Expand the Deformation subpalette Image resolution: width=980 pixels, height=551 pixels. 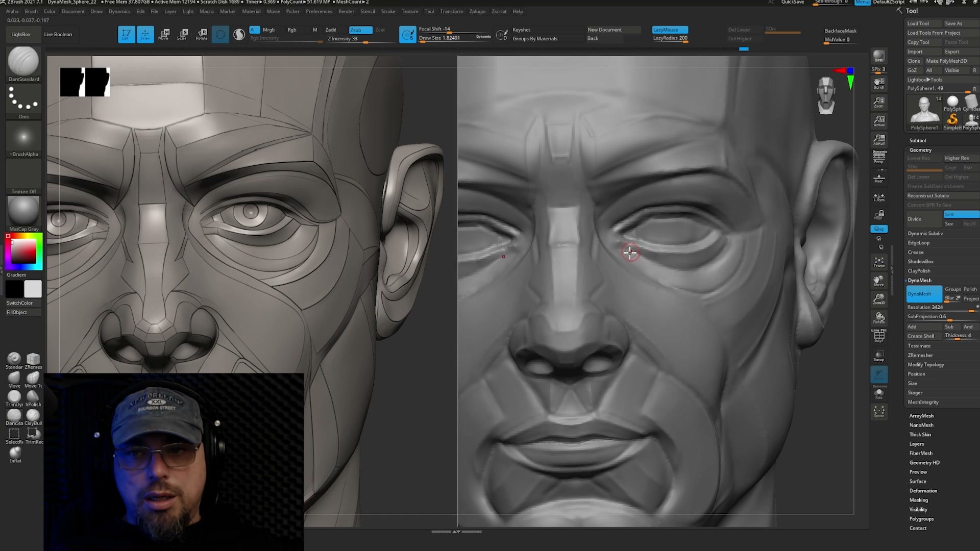[923, 491]
